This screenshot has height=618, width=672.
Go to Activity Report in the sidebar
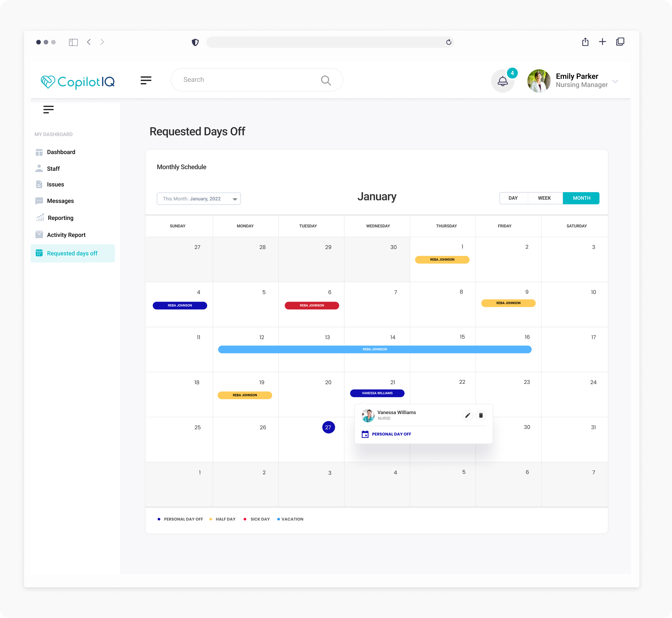tap(66, 235)
